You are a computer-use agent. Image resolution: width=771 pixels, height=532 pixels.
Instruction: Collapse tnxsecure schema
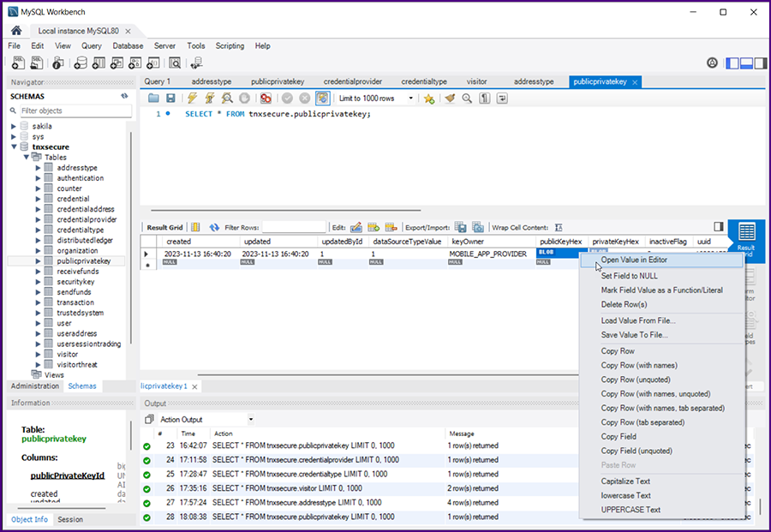tap(14, 146)
